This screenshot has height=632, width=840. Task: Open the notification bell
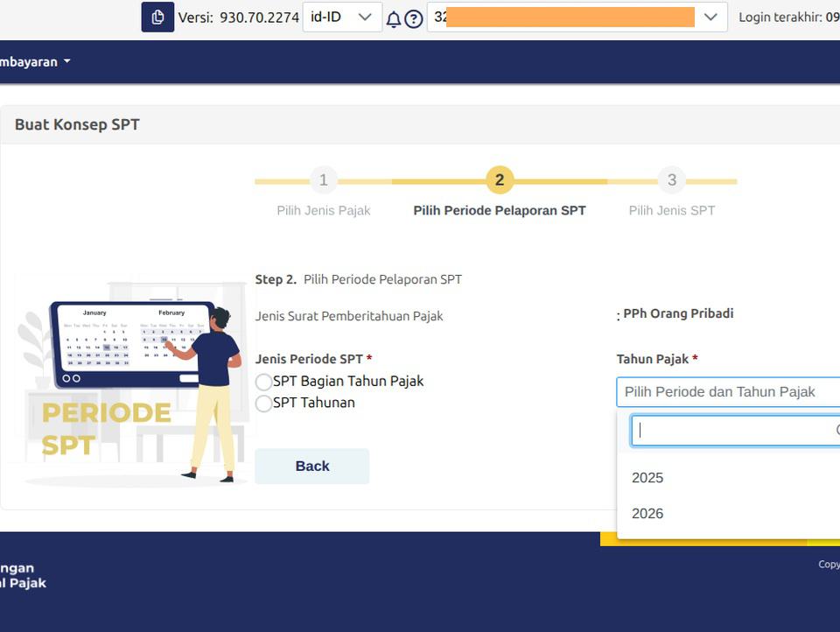pyautogui.click(x=393, y=18)
